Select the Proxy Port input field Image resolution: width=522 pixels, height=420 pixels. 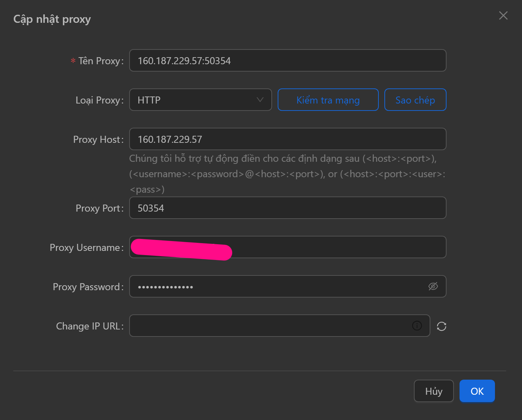point(287,208)
